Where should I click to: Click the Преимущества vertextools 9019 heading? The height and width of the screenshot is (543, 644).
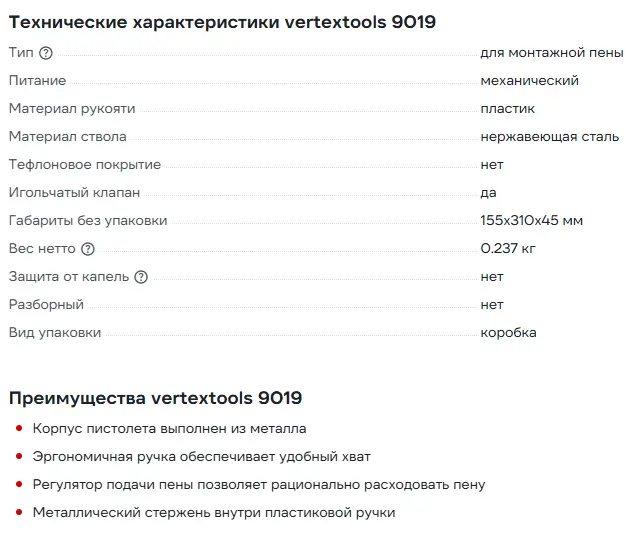(x=155, y=398)
